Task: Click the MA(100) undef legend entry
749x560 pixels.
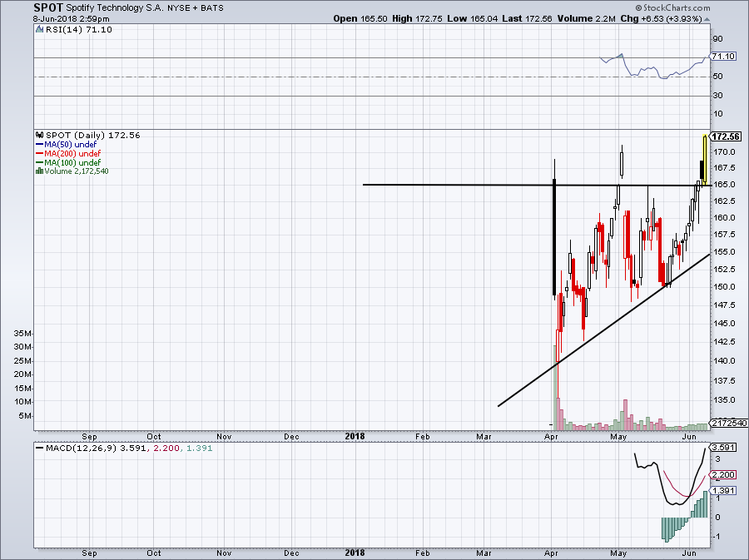Action: [x=68, y=162]
